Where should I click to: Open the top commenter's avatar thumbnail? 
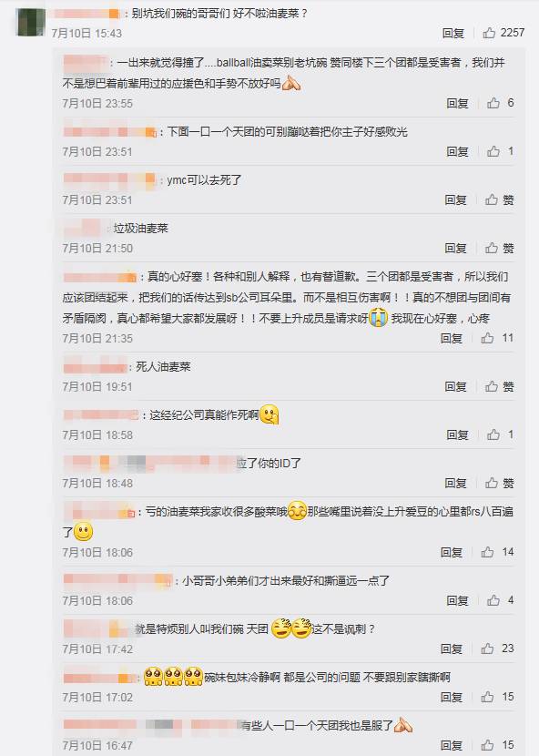pos(31,21)
